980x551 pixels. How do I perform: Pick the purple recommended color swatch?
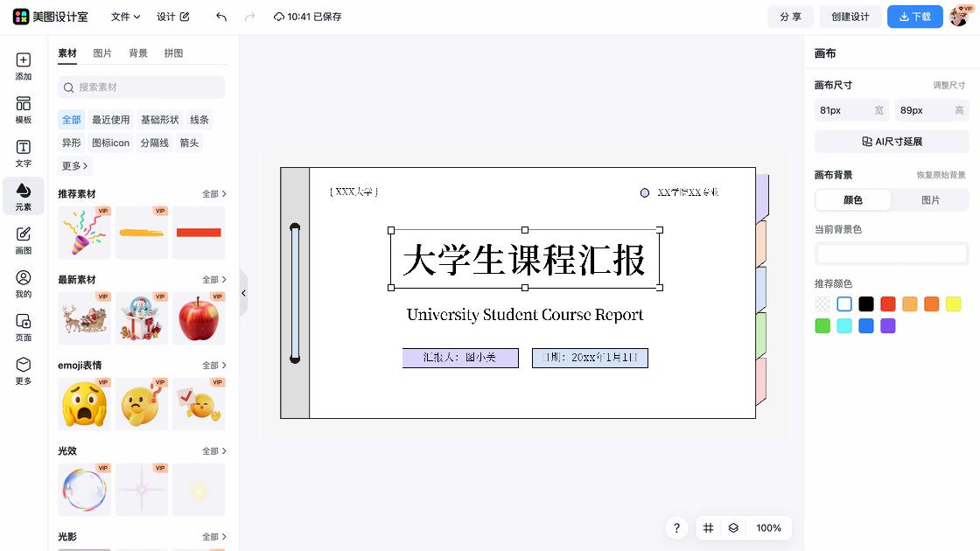pyautogui.click(x=887, y=326)
